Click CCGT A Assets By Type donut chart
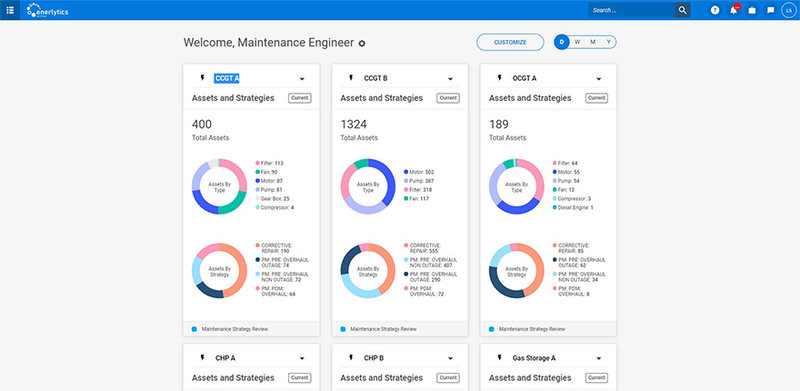Image resolution: width=800 pixels, height=391 pixels. point(219,186)
